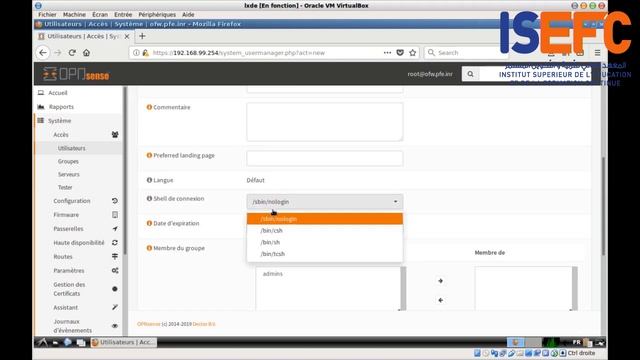Open the Écran menu in VirtualBox
The width and height of the screenshot is (640, 360).
coord(100,14)
